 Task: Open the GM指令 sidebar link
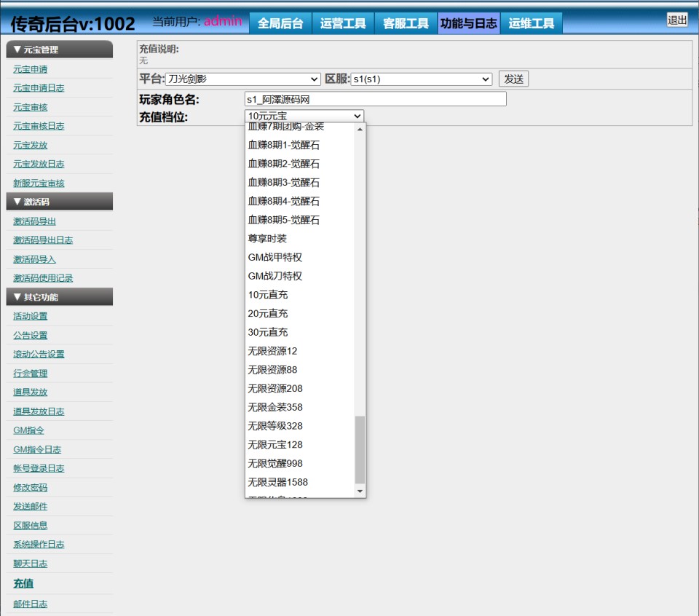29,430
